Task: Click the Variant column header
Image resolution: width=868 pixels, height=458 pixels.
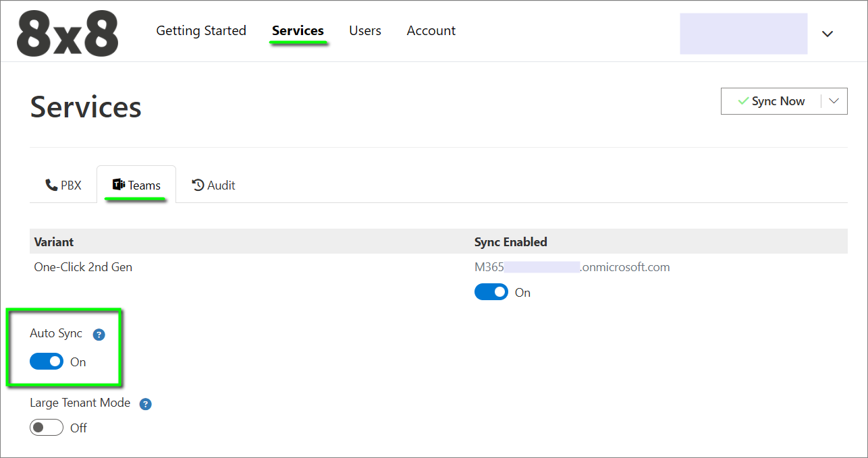Action: (x=54, y=241)
